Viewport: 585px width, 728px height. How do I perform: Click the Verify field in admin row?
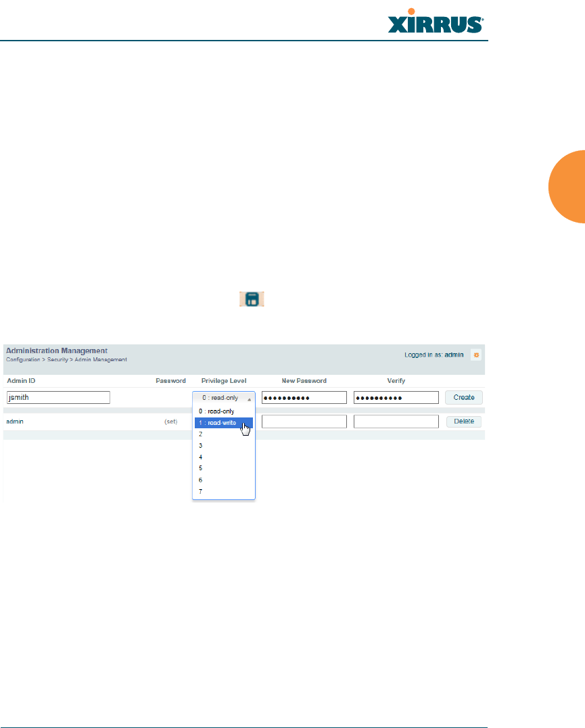click(x=396, y=422)
